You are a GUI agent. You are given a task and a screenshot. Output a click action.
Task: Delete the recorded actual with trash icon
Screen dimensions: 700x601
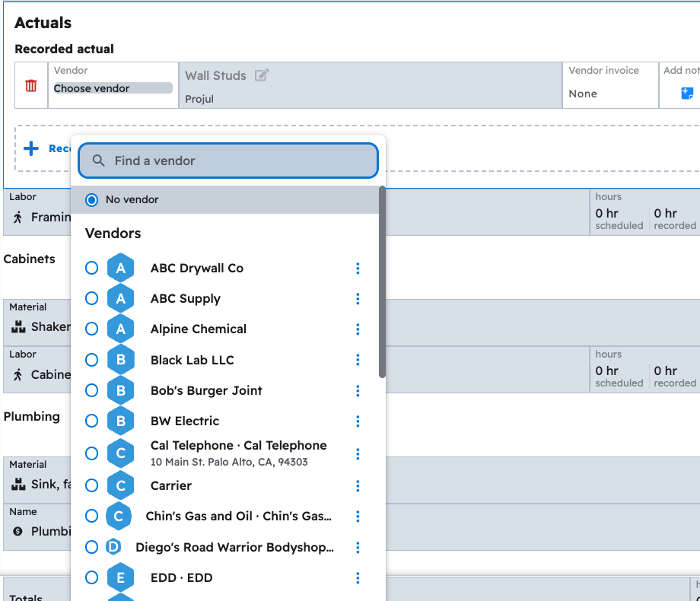(30, 85)
